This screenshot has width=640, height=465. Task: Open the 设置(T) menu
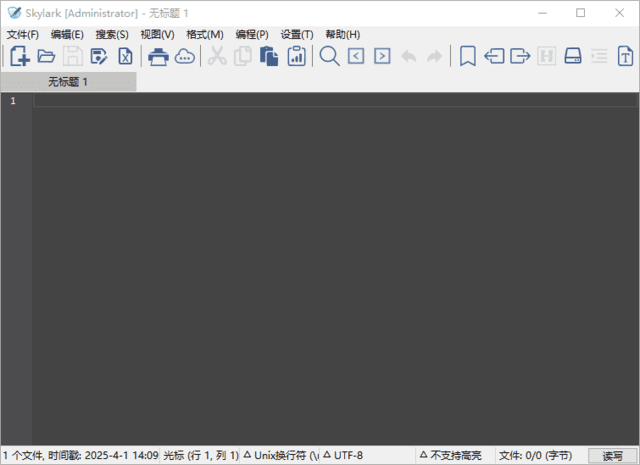[x=297, y=34]
